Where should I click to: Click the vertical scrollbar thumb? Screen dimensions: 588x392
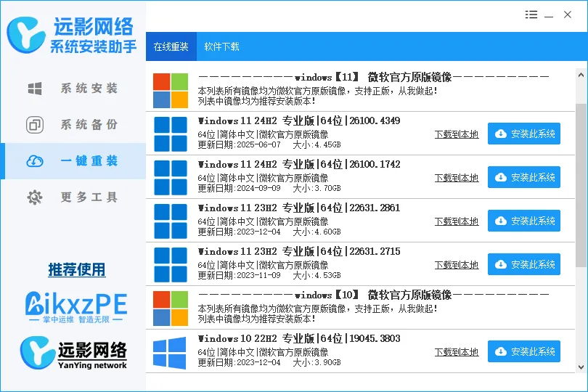click(x=581, y=186)
